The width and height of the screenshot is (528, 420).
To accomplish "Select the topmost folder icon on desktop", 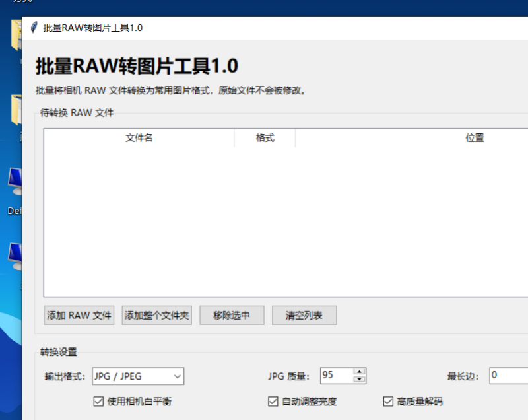I will point(16,35).
